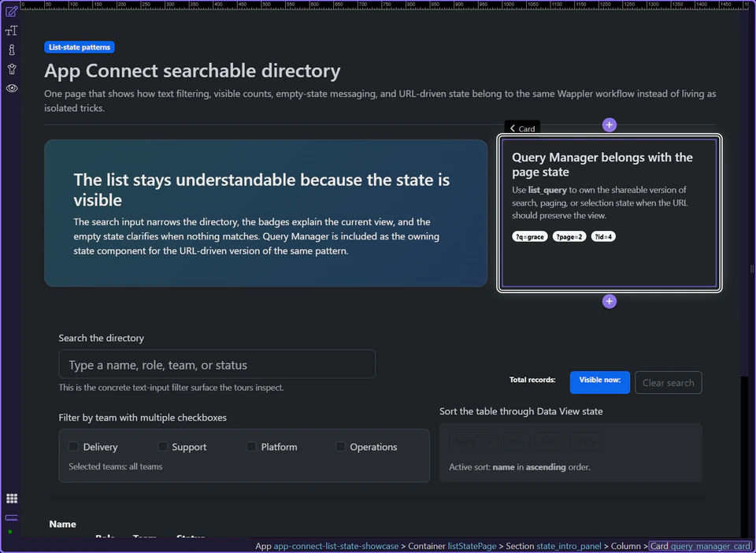Click the 'Use list_query to own' card paragraph
The height and width of the screenshot is (553, 756).
(600, 202)
